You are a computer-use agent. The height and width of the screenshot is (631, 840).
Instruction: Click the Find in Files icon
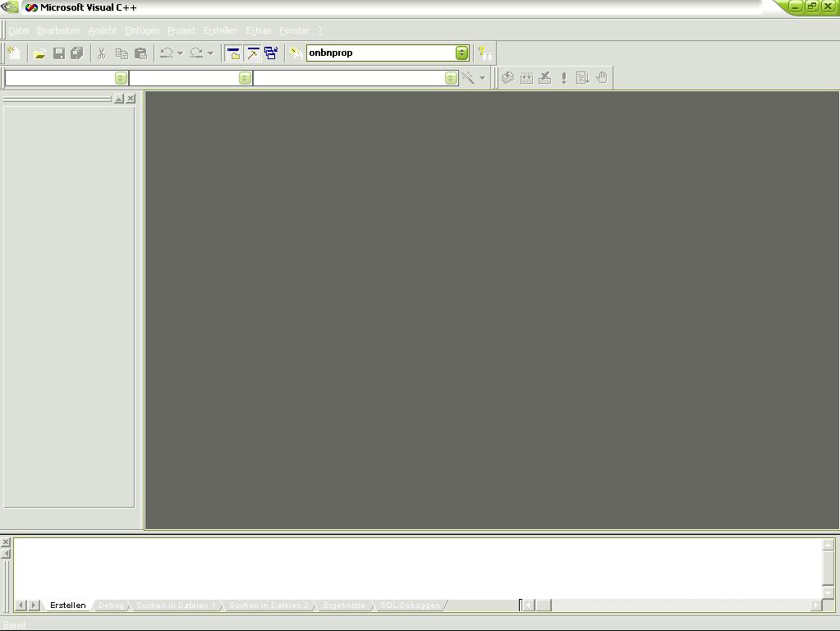click(x=296, y=53)
